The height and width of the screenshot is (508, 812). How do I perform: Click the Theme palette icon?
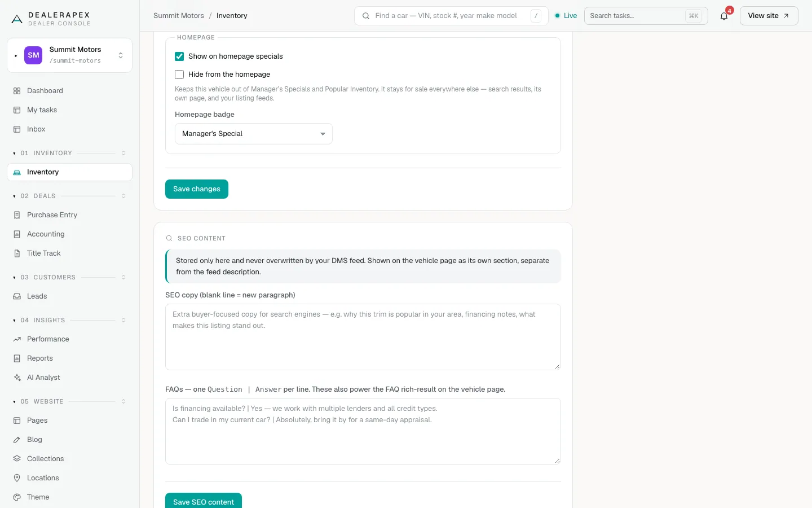(17, 497)
